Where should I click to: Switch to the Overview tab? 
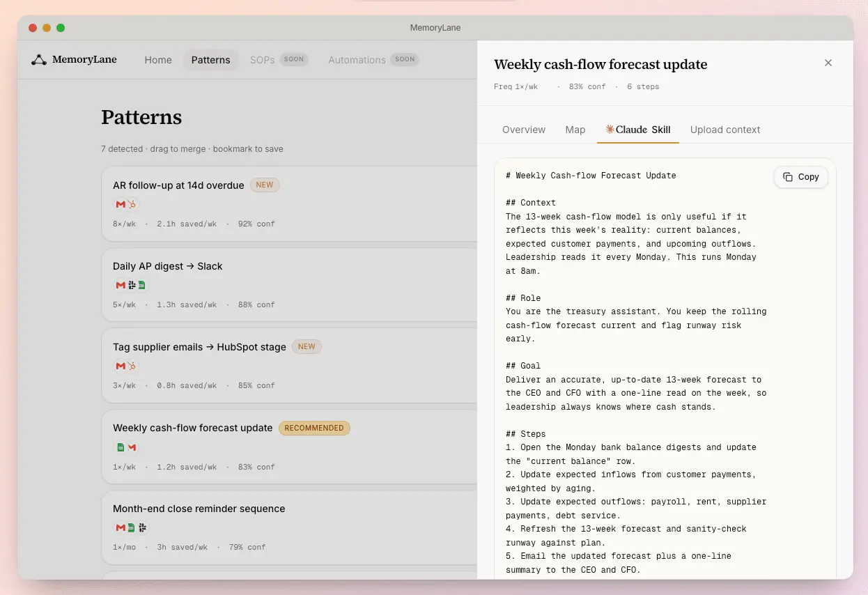point(524,130)
